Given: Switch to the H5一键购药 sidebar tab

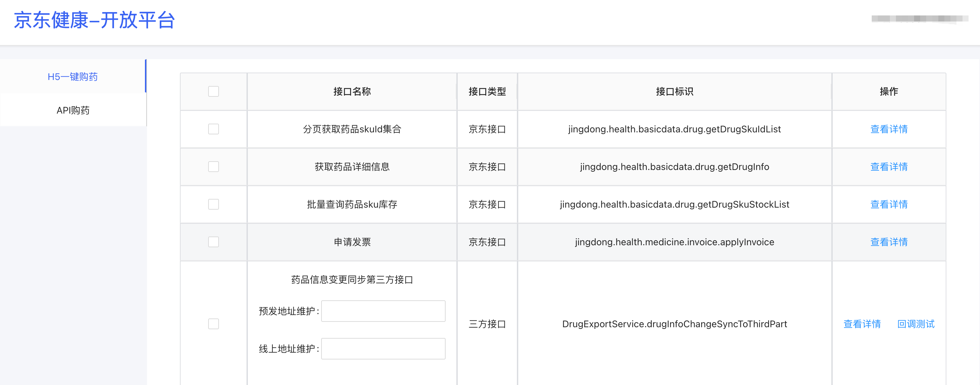Looking at the screenshot, I should point(73,77).
